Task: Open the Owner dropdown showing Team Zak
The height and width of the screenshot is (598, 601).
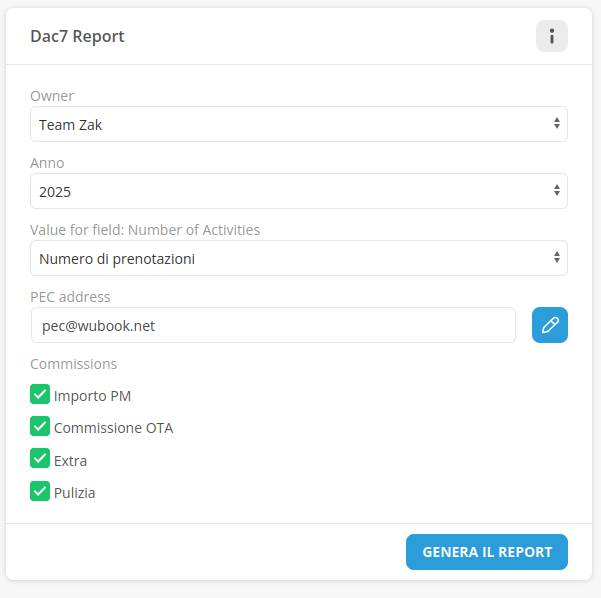Action: [x=298, y=125]
